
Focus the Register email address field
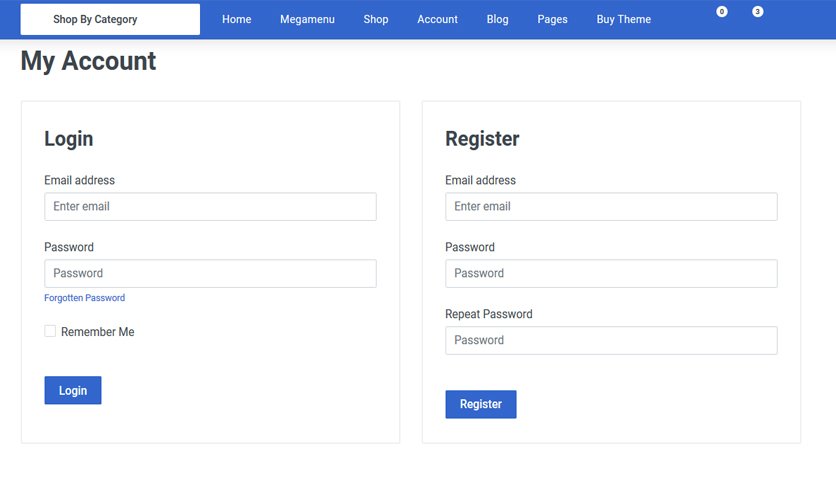(612, 206)
